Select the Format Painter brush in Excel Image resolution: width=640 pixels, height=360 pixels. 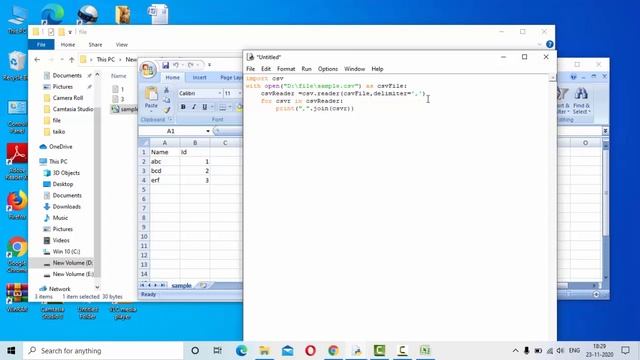(166, 110)
